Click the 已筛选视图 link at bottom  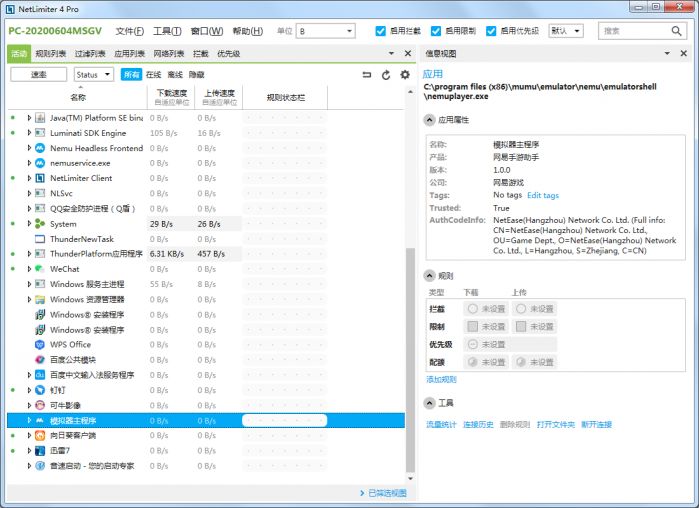(387, 493)
